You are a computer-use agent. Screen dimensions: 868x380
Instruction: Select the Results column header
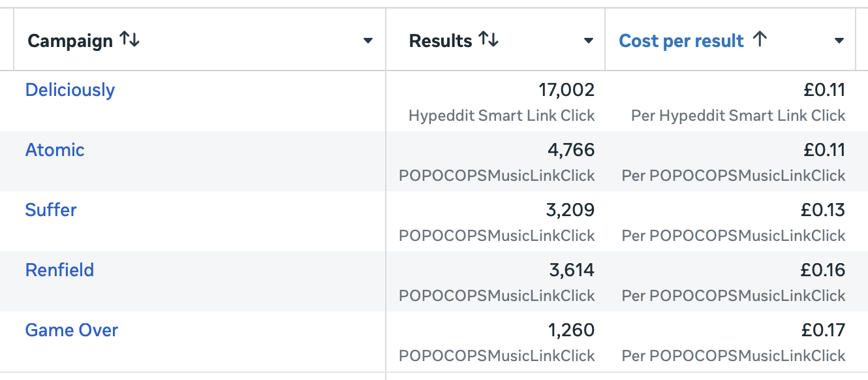click(441, 40)
